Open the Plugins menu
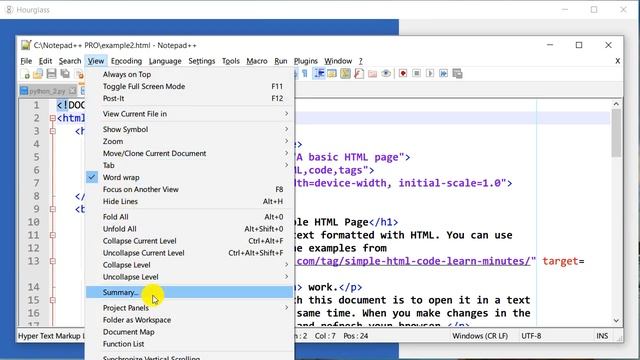Image resolution: width=640 pixels, height=360 pixels. (x=306, y=61)
